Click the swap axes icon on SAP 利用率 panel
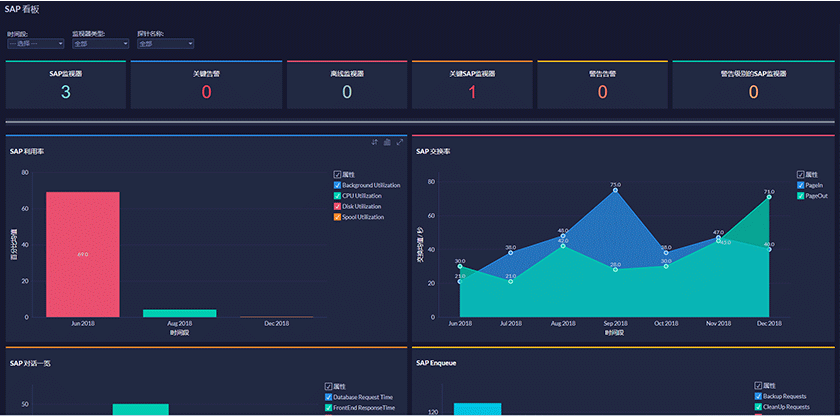 click(x=374, y=142)
